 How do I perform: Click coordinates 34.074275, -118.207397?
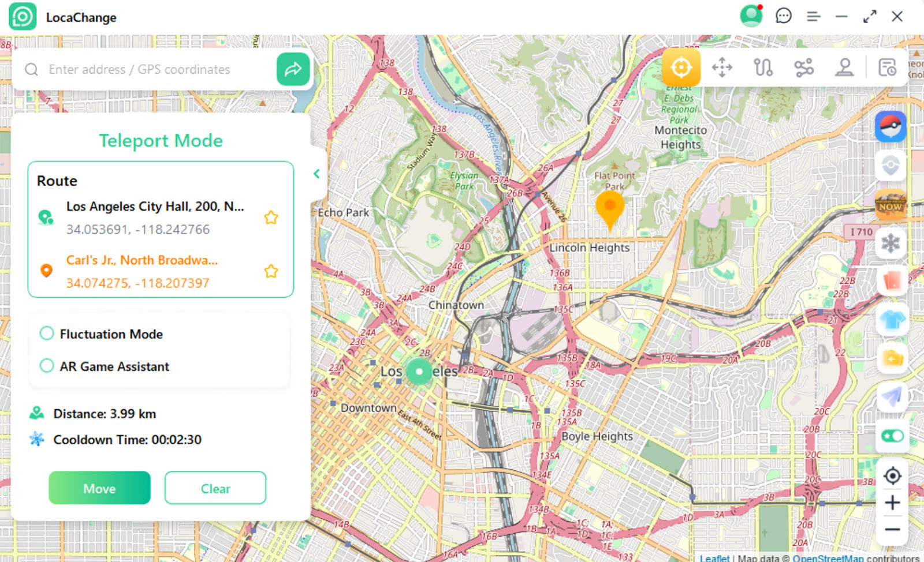138,283
